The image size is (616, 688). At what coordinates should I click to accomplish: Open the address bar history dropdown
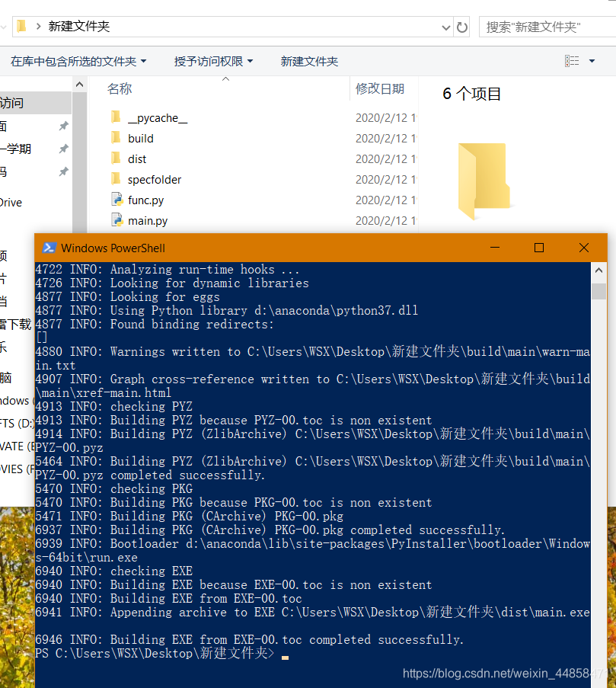pyautogui.click(x=448, y=25)
